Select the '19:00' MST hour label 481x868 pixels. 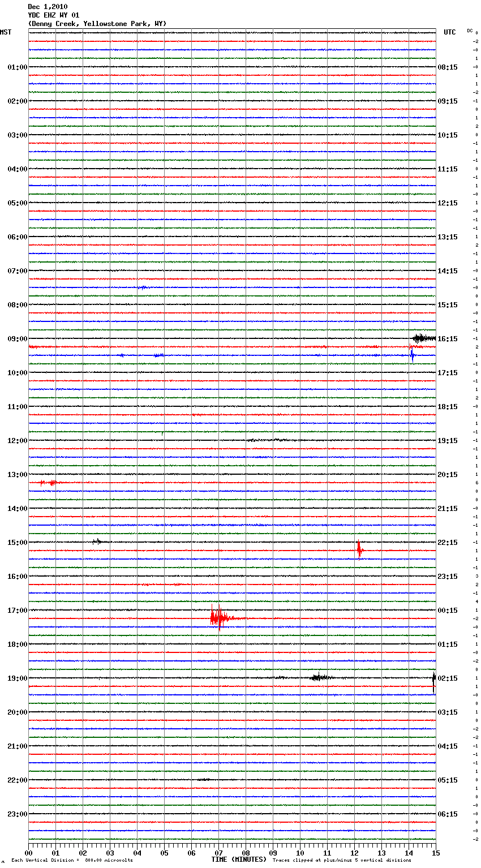(18, 678)
